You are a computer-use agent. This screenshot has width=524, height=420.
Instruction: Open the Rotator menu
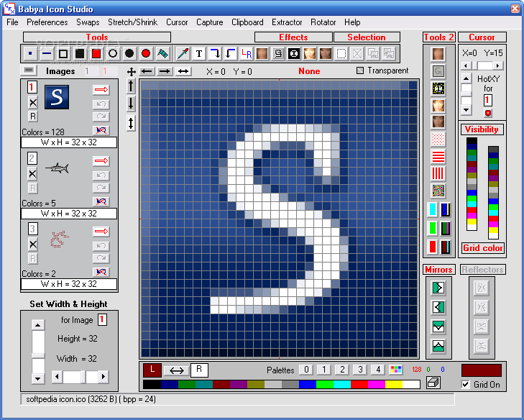point(323,22)
